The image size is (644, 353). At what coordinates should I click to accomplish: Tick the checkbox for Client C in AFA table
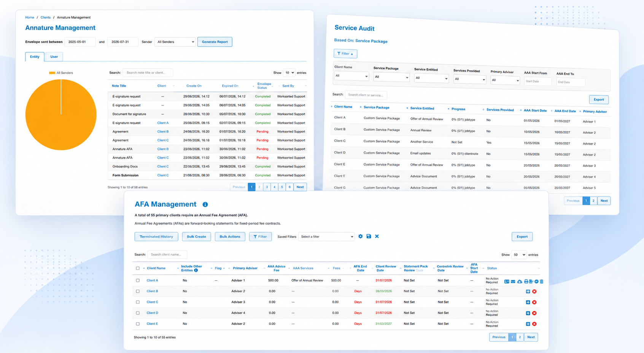tap(138, 302)
